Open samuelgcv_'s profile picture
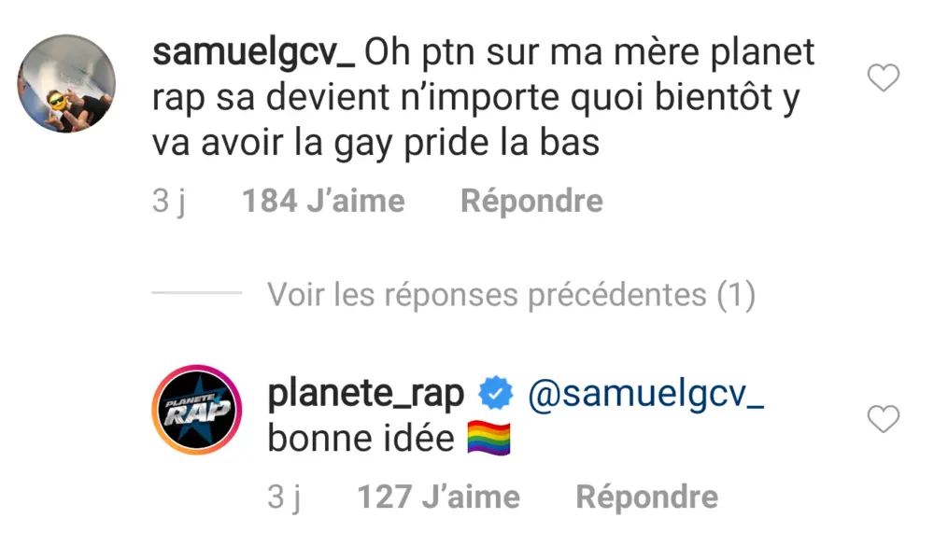 [x=66, y=85]
